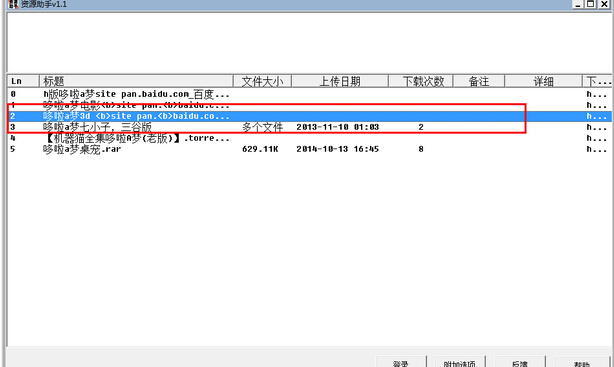This screenshot has width=614, height=367.
Task: Click the 反馈 button
Action: tap(520, 362)
